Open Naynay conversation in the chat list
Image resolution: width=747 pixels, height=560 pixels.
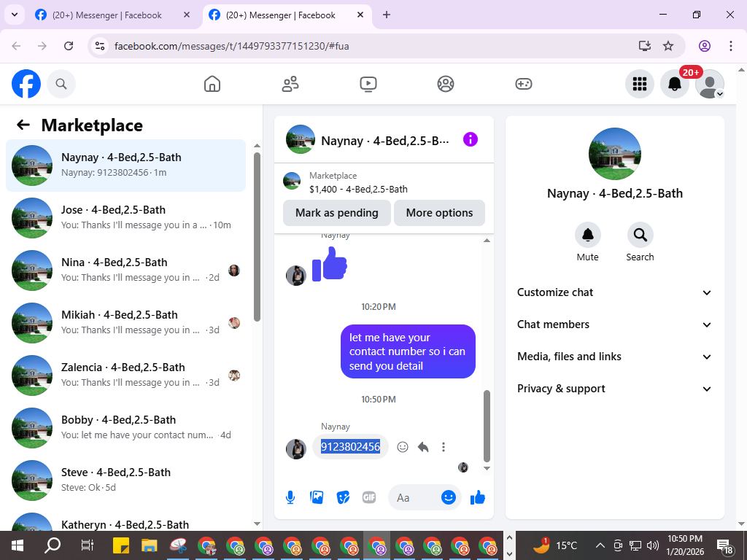(125, 166)
